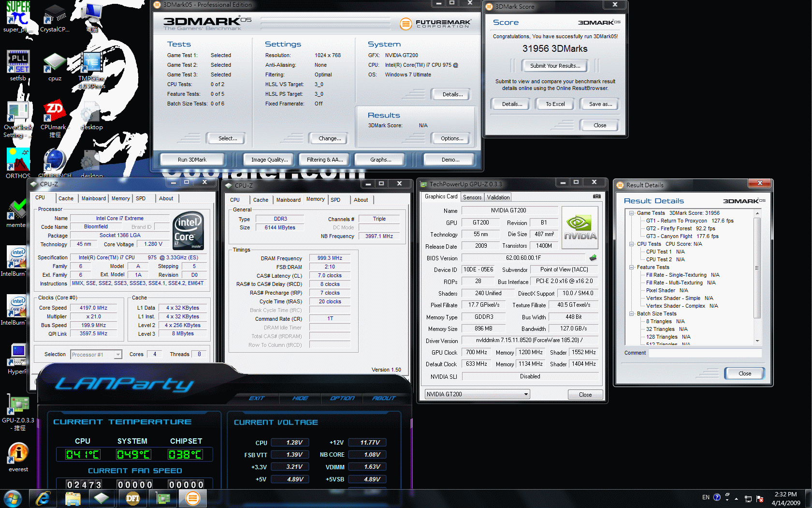The width and height of the screenshot is (812, 508).
Task: Collapse the Feature Tests tree node
Action: 631,267
